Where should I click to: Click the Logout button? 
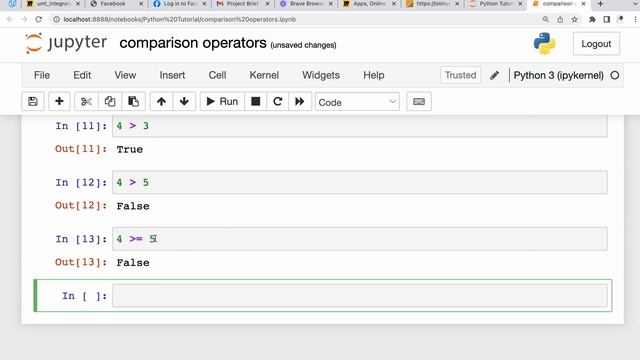(x=596, y=44)
